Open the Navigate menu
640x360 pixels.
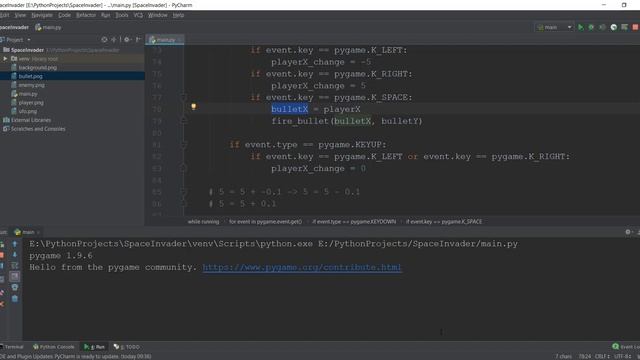pyautogui.click(x=42, y=15)
